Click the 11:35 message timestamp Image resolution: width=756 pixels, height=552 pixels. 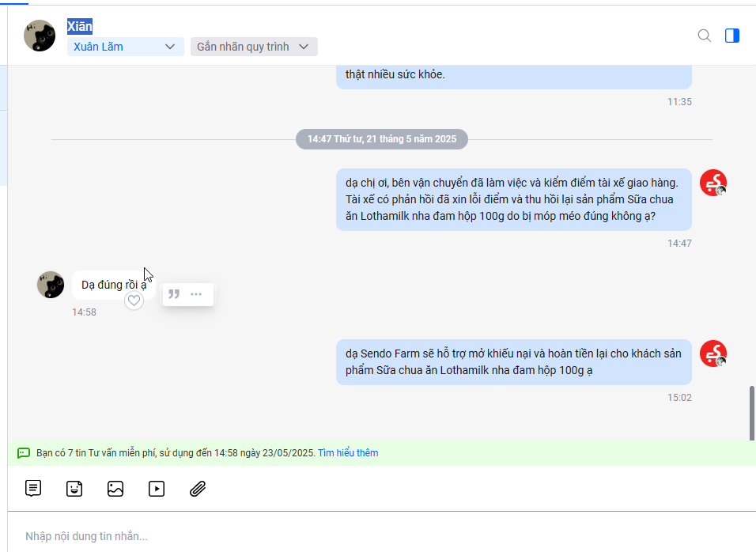(x=679, y=102)
